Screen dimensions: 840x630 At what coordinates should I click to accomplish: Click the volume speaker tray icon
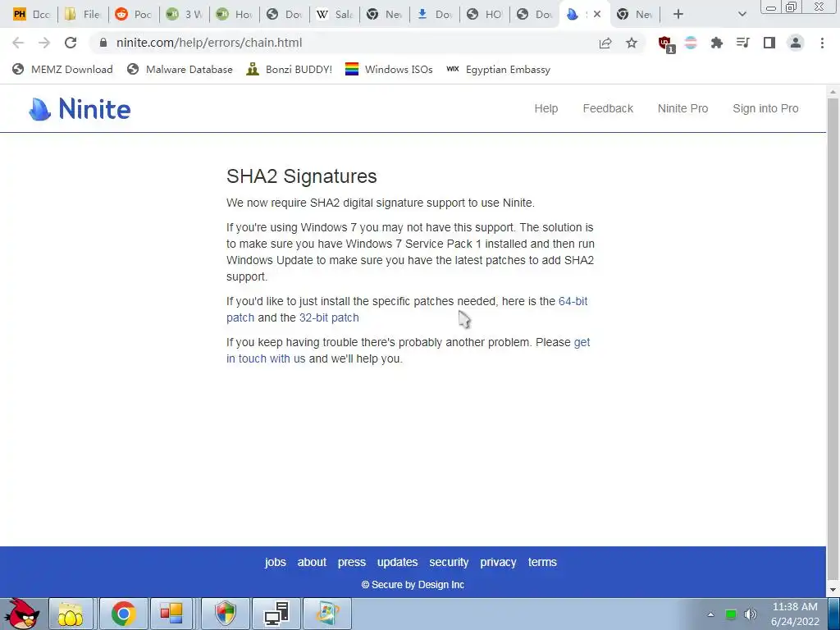click(x=750, y=614)
